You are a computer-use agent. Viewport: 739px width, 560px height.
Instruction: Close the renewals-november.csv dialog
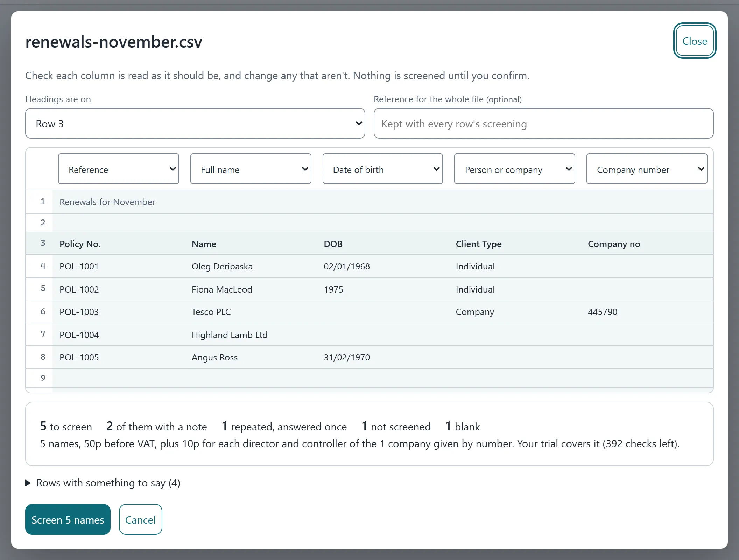pyautogui.click(x=695, y=41)
